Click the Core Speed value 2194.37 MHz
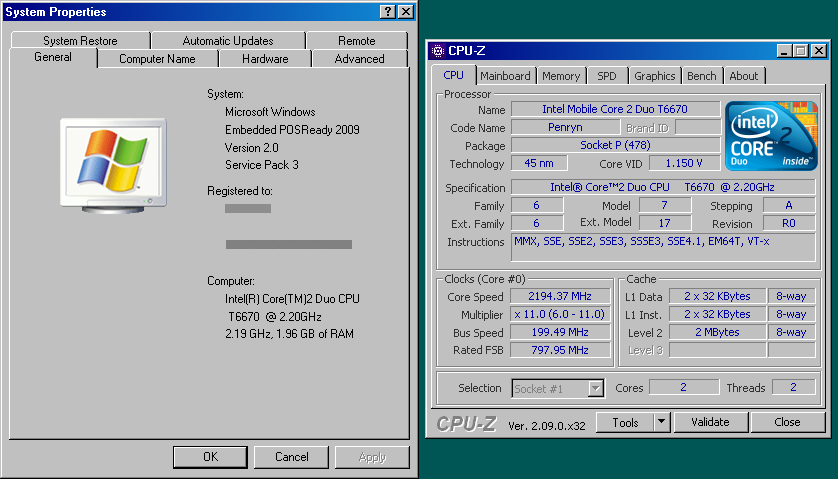 pos(560,296)
